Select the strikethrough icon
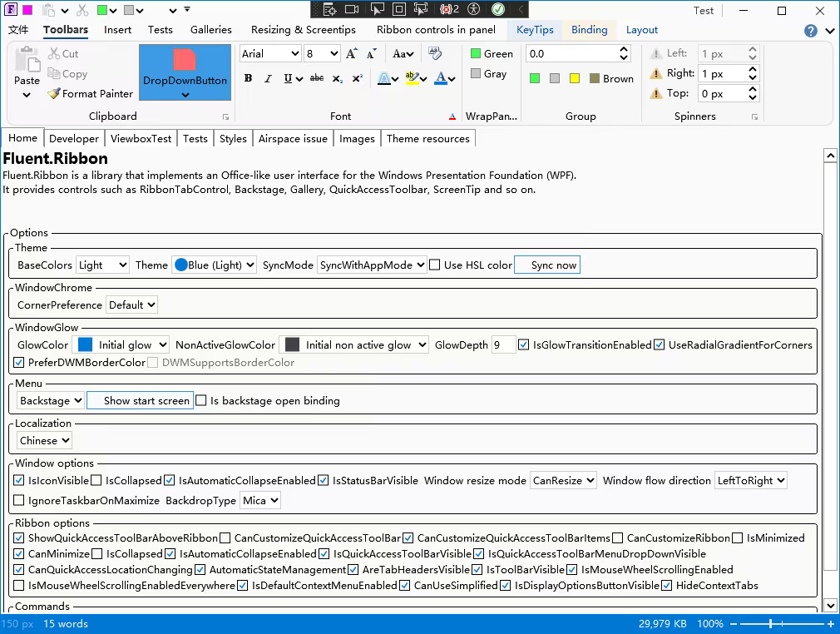Image resolution: width=840 pixels, height=634 pixels. pyautogui.click(x=318, y=77)
